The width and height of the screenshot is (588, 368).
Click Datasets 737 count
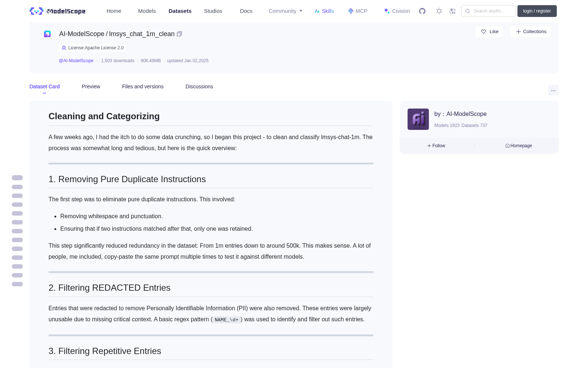474,125
